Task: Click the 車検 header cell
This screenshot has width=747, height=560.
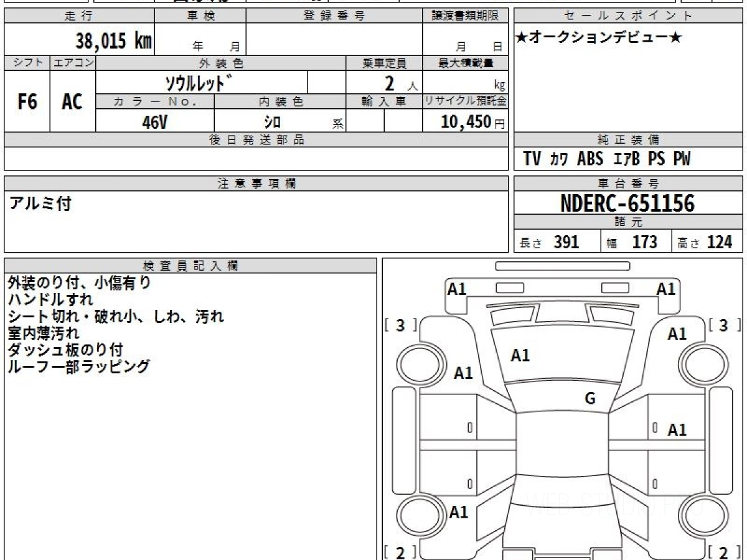Action: tap(200, 16)
